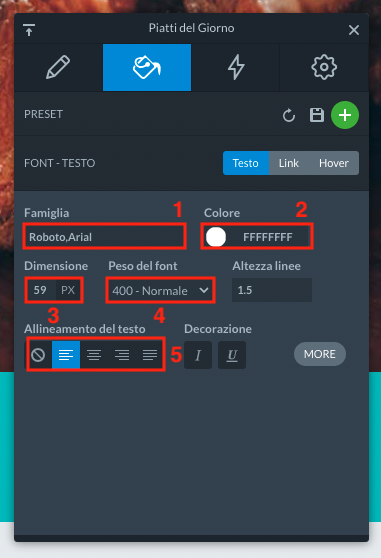Open the pencil edit tab
This screenshot has width=381, height=558.
click(58, 67)
